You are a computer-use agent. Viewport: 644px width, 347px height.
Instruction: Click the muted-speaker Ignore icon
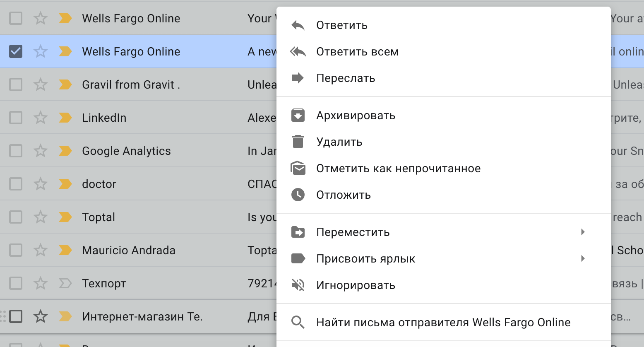pyautogui.click(x=298, y=285)
